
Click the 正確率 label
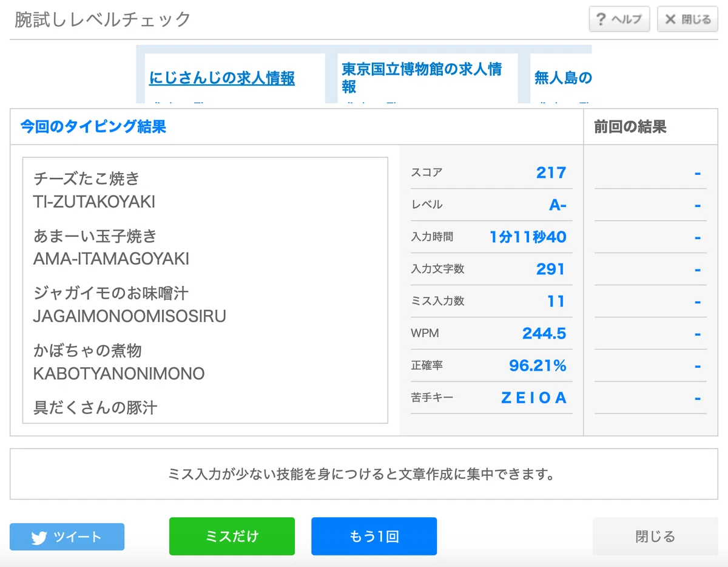pyautogui.click(x=426, y=365)
